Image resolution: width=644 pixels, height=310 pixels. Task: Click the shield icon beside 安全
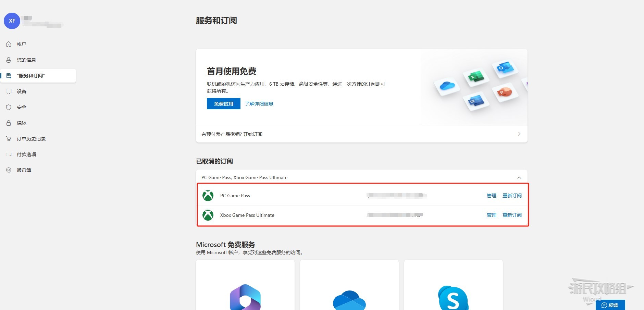[9, 107]
